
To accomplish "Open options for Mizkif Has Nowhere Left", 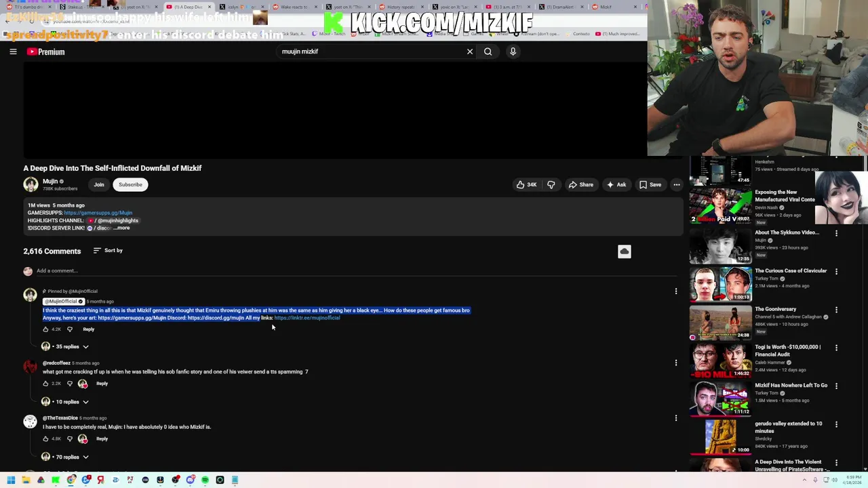I will pyautogui.click(x=836, y=386).
